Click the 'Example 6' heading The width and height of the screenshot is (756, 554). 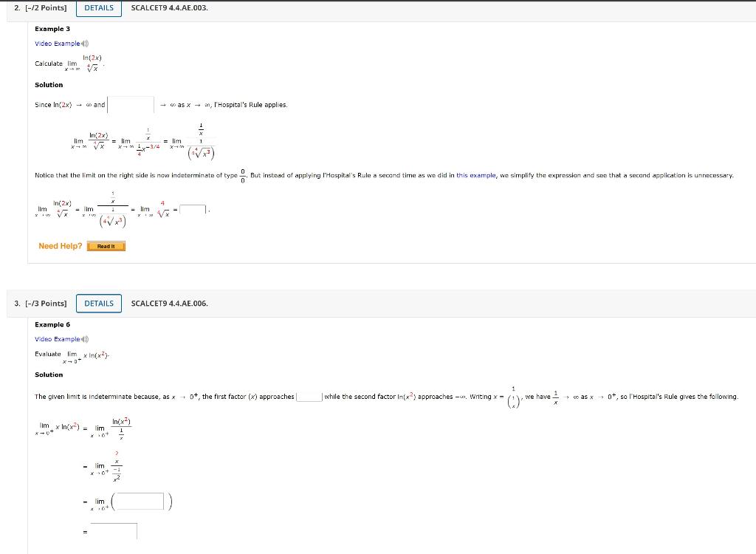tap(52, 325)
